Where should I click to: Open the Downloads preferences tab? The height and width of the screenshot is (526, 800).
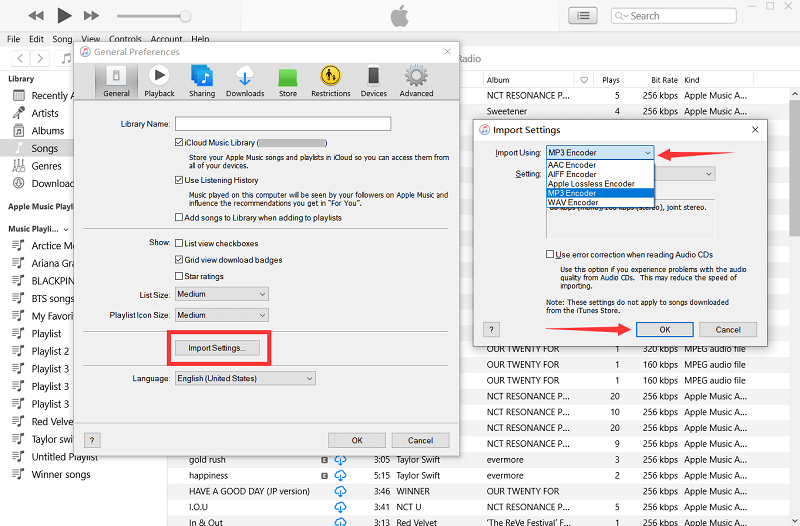click(245, 81)
